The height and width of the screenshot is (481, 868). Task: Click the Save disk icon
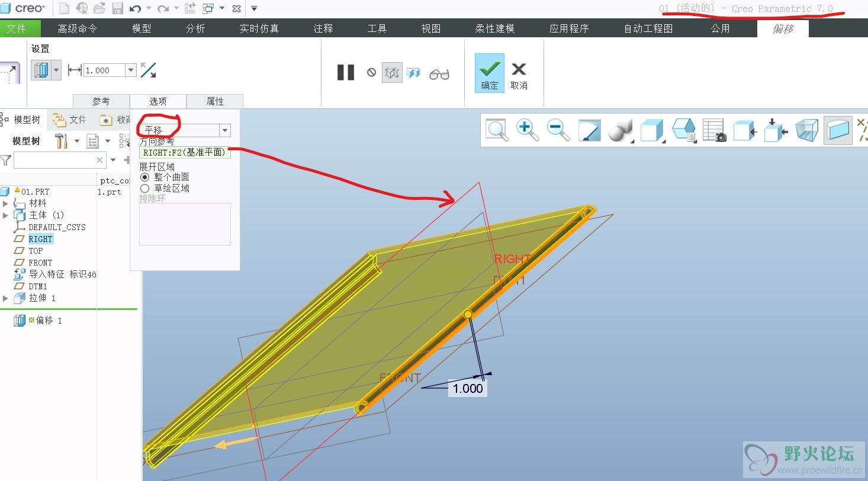[x=117, y=8]
